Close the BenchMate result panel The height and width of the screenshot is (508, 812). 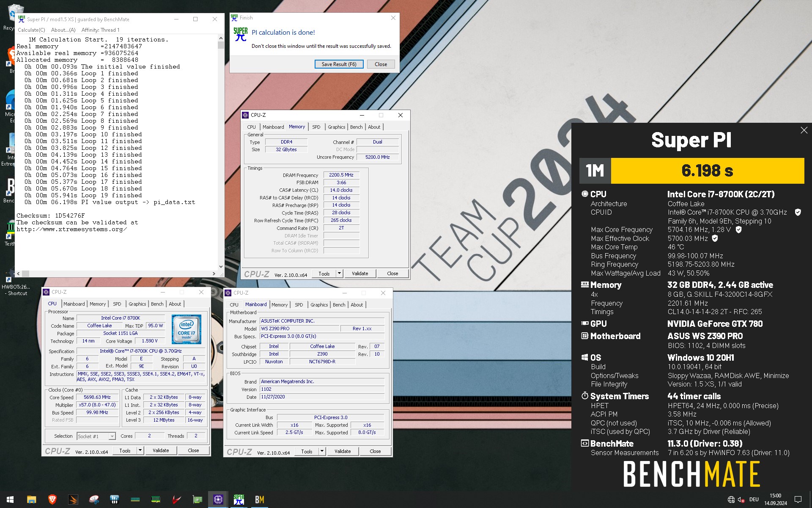(804, 130)
